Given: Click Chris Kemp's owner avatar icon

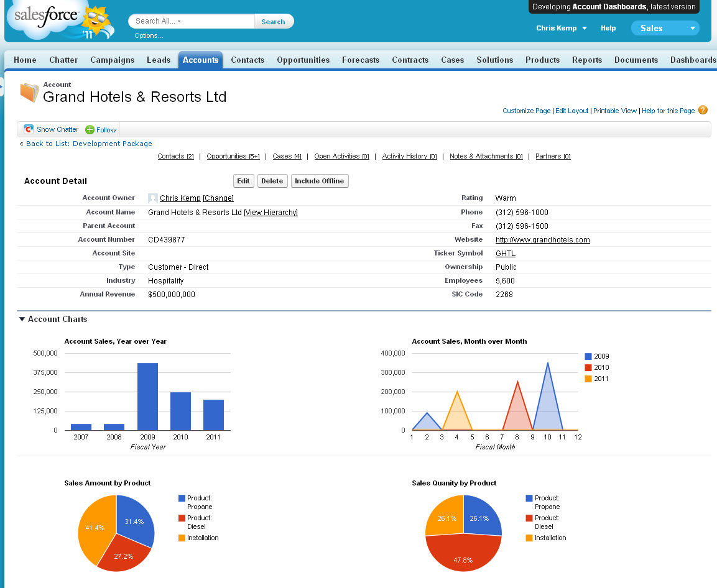Looking at the screenshot, I should 153,198.
